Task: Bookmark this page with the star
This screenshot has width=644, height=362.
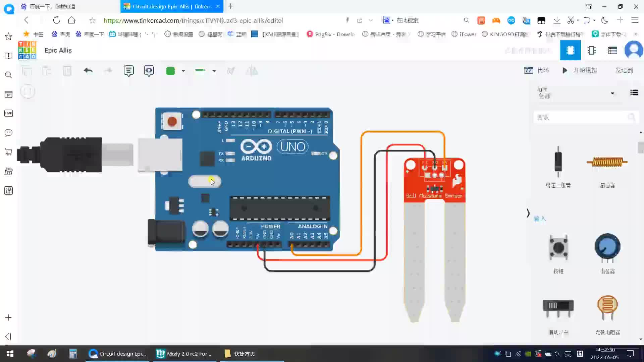Action: 92,20
